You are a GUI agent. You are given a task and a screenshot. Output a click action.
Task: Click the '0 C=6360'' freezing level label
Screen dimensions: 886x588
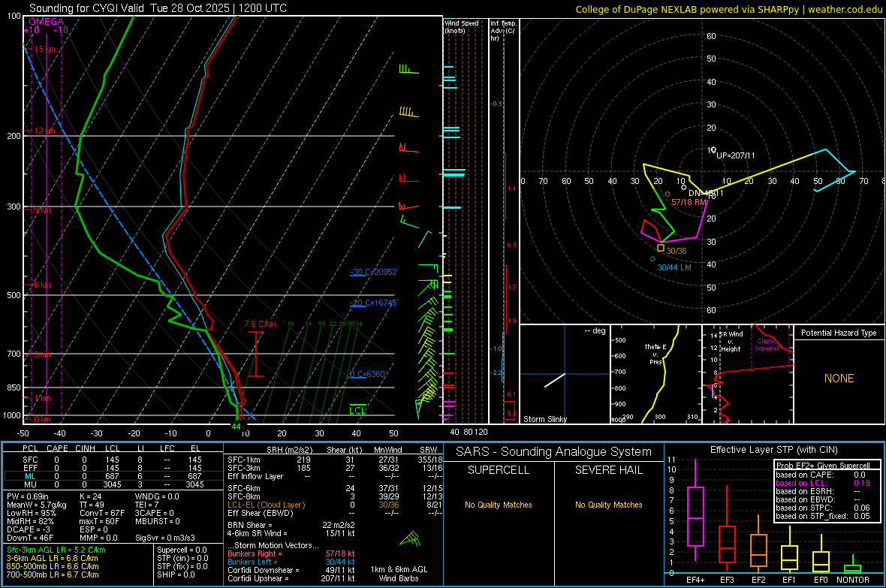(x=368, y=374)
